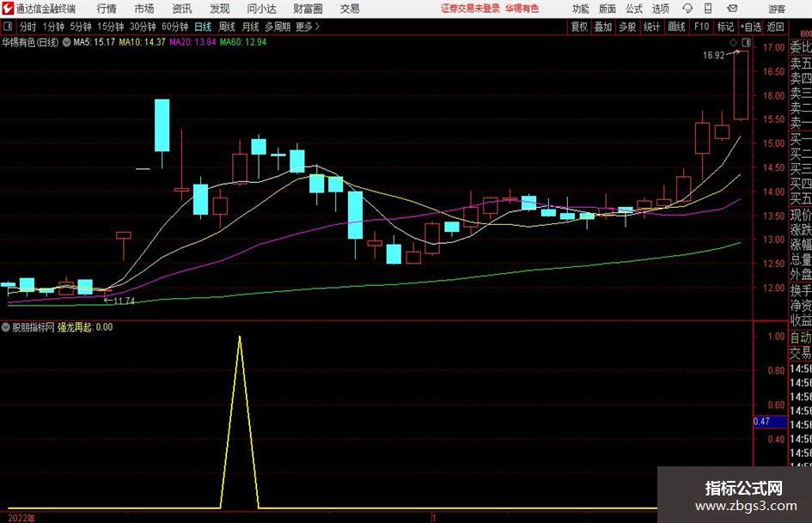
Task: Click the 画线 drawing toolbar button
Action: coord(676,27)
